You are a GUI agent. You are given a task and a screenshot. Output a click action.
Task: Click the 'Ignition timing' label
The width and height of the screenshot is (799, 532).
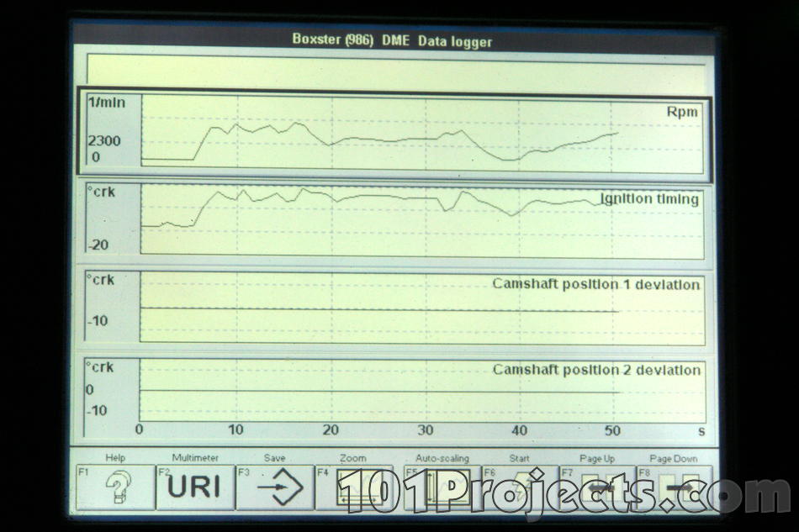point(649,198)
